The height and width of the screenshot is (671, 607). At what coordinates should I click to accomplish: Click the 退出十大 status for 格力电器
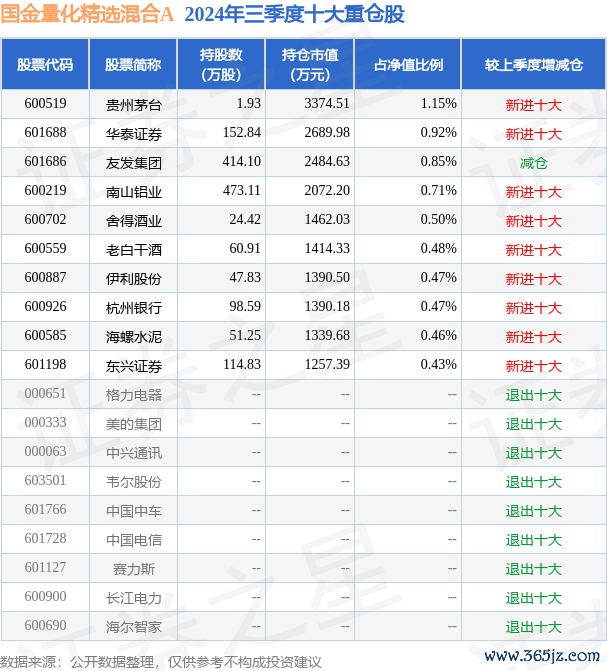(x=533, y=395)
